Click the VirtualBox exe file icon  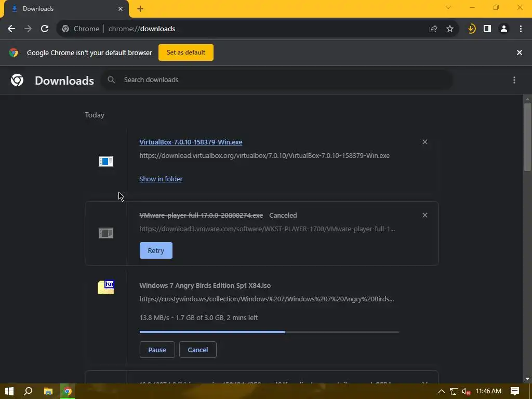106,161
